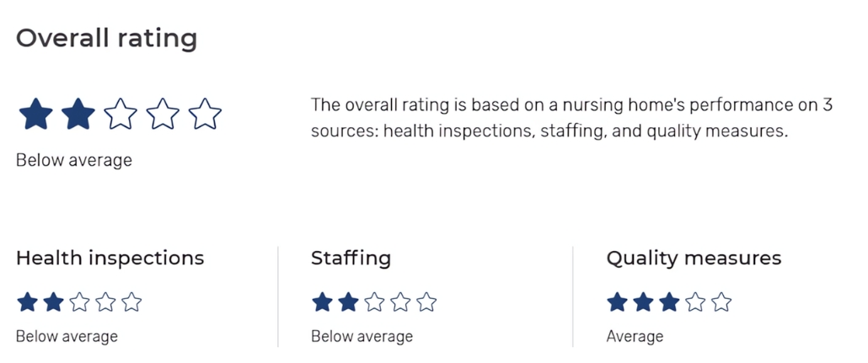Click the second star under Health inspections
Image resolution: width=868 pixels, height=363 pixels.
(54, 302)
